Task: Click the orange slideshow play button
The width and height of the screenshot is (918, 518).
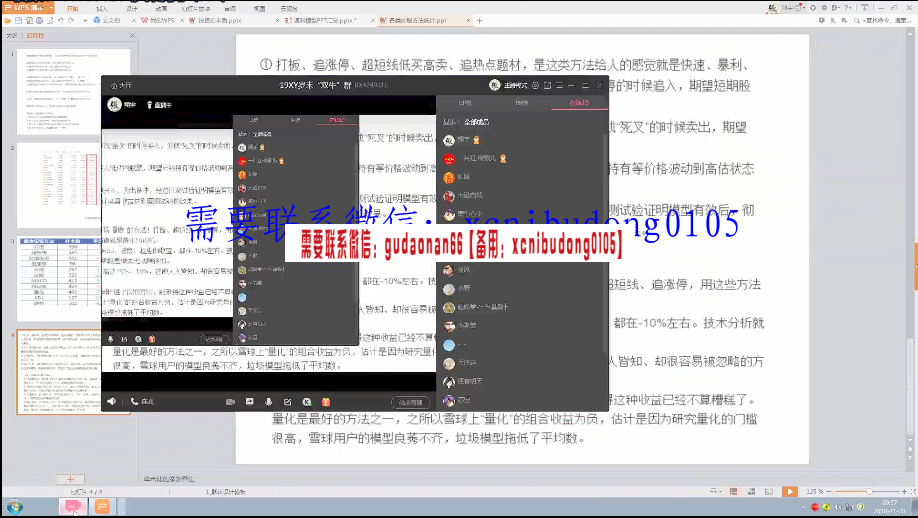Action: (x=790, y=491)
